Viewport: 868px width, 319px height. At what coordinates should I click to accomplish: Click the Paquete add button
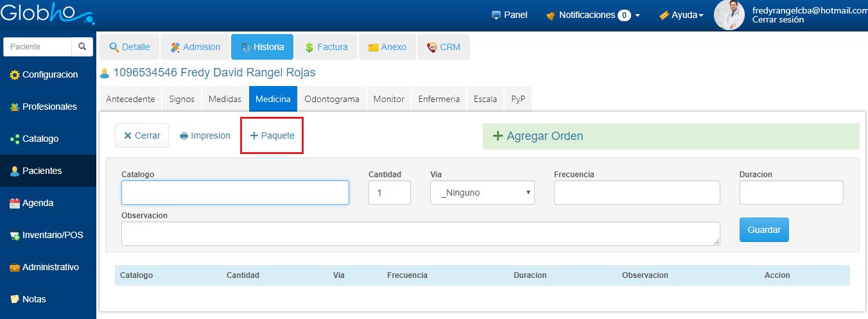click(272, 135)
